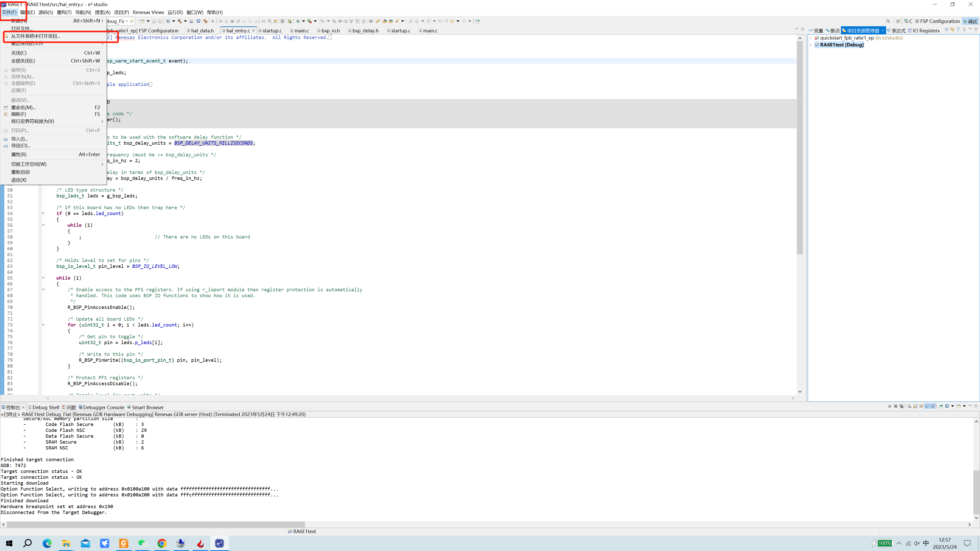980x551 pixels.
Task: Click Open Console new-window icon
Action: (959, 406)
